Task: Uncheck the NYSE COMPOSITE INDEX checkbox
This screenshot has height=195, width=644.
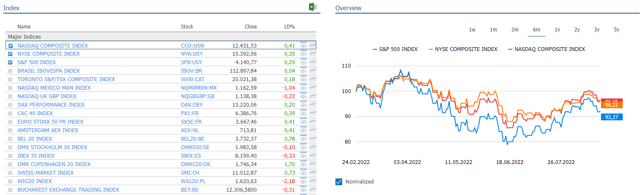Action: tap(11, 54)
